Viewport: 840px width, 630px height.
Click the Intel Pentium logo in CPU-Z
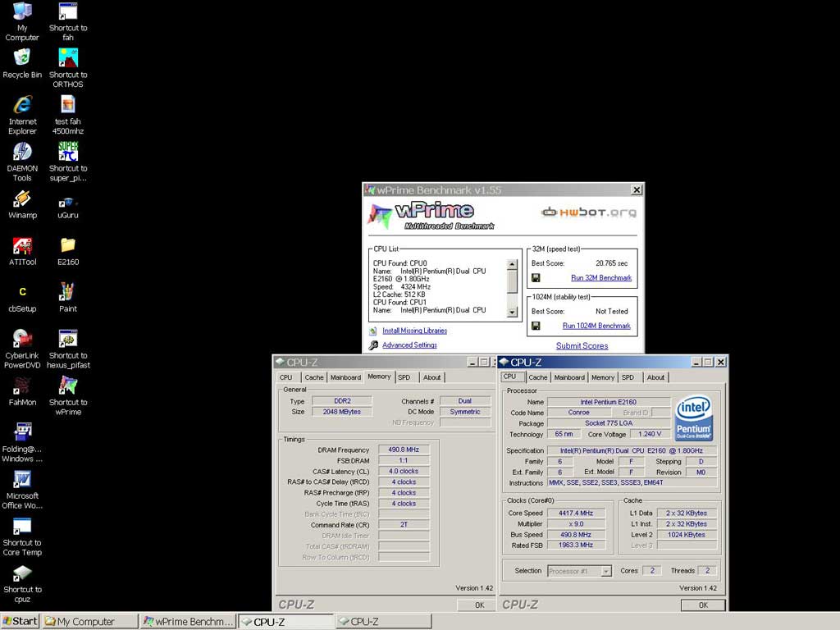[x=694, y=418]
